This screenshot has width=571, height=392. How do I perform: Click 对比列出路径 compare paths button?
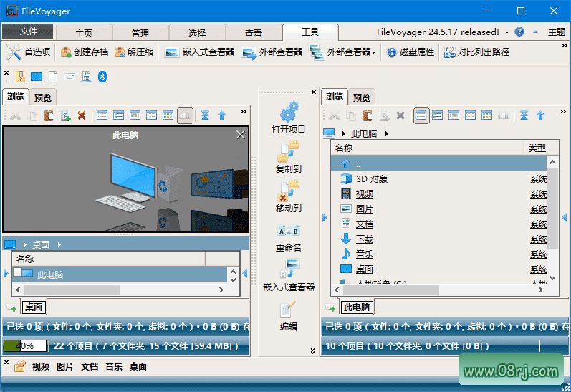point(476,52)
